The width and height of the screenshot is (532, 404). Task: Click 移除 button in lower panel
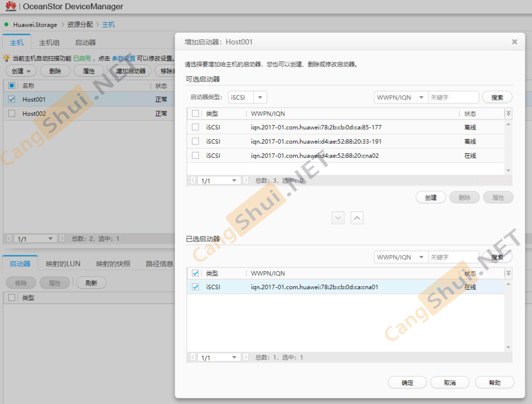coord(21,282)
